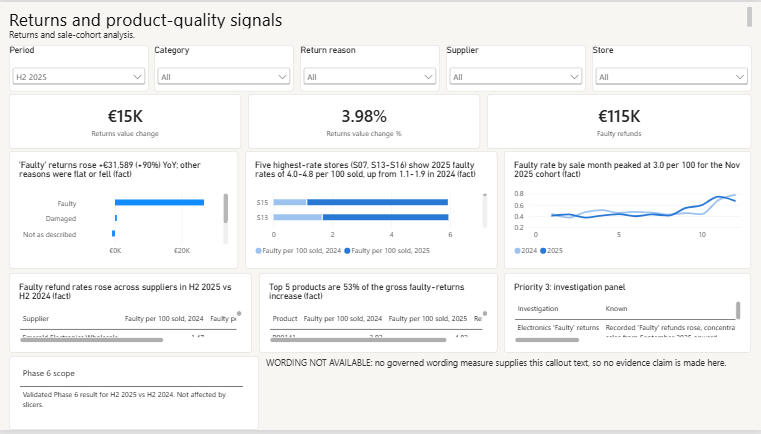Click the report page vertical scrollbar handle
Screen dimensions: 761x434
point(749,17)
